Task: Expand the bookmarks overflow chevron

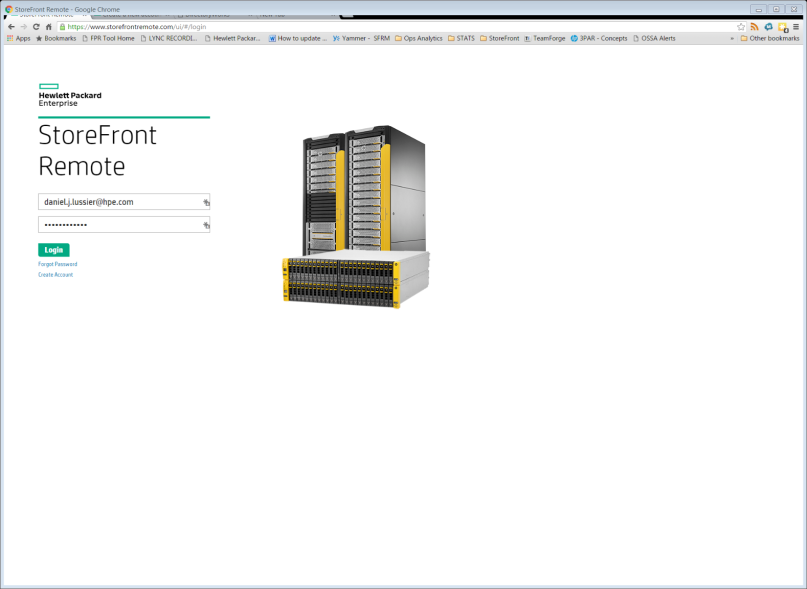Action: click(x=732, y=38)
